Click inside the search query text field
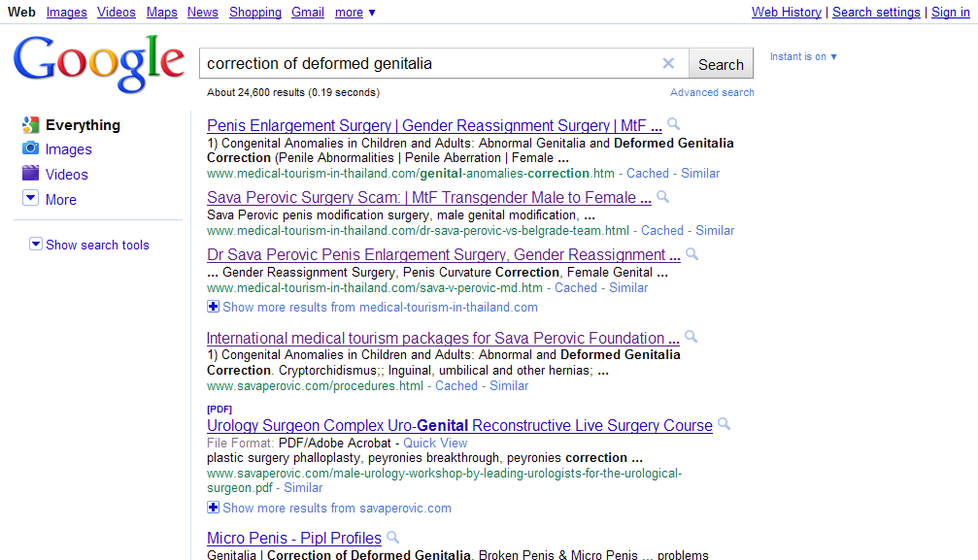Image resolution: width=978 pixels, height=560 pixels. click(427, 64)
